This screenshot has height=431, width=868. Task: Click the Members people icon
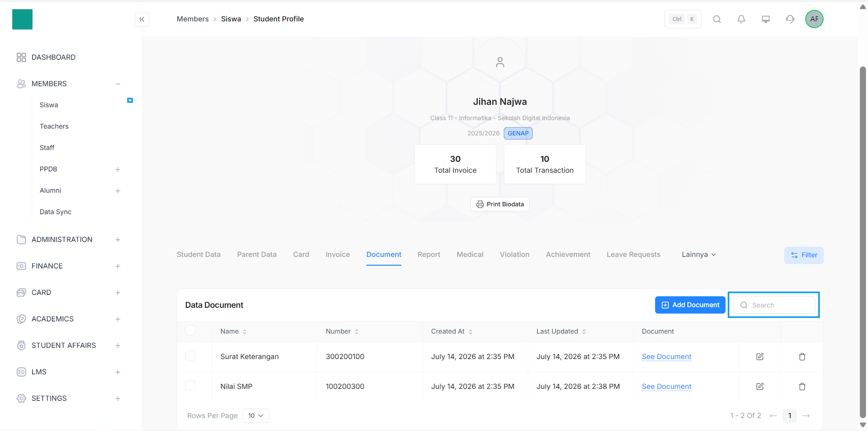point(21,84)
